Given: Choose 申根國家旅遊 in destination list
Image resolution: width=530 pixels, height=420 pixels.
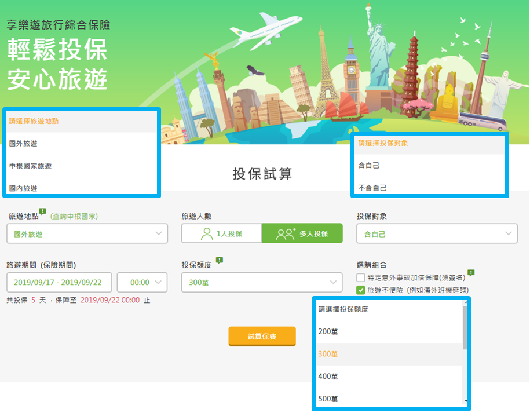Looking at the screenshot, I should pos(82,166).
